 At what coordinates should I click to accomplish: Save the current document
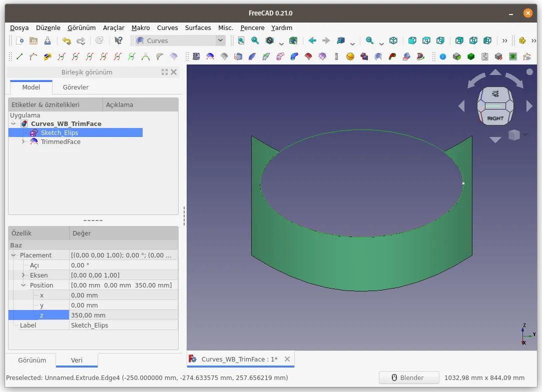[x=48, y=41]
